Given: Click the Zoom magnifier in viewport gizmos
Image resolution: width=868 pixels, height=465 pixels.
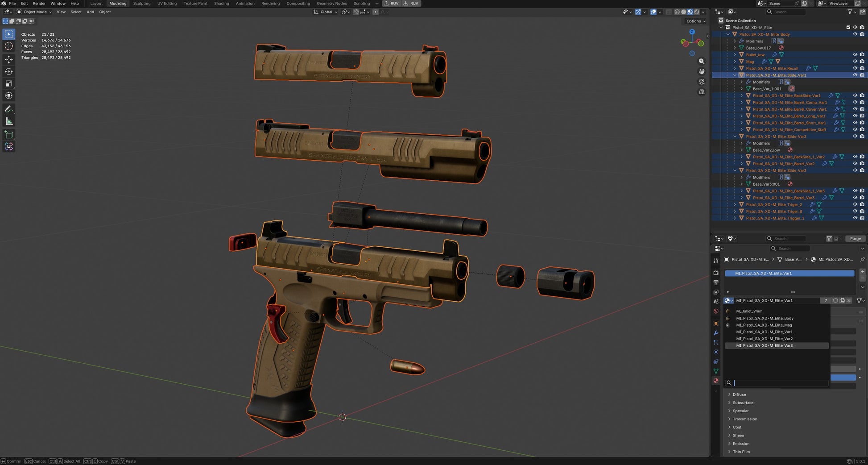Looking at the screenshot, I should click(702, 61).
